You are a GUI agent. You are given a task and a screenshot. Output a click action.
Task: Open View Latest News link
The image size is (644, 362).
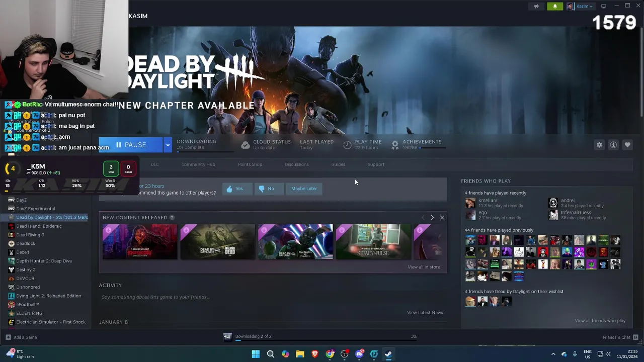[x=425, y=313]
